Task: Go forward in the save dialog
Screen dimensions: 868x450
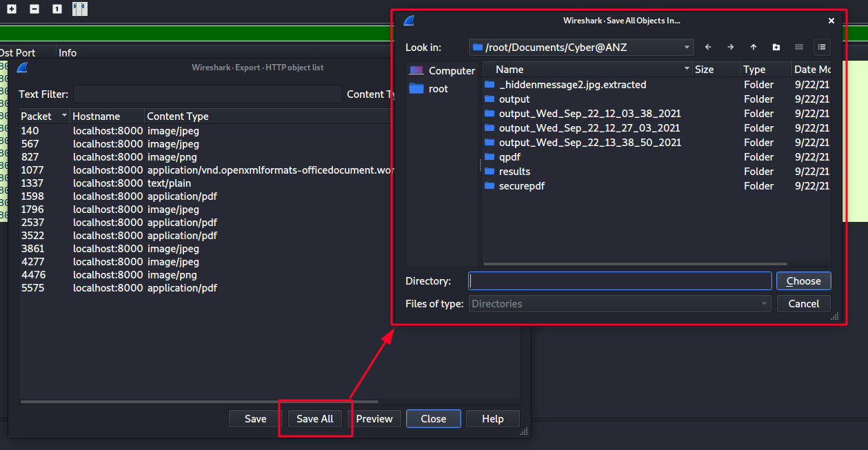Action: 731,47
